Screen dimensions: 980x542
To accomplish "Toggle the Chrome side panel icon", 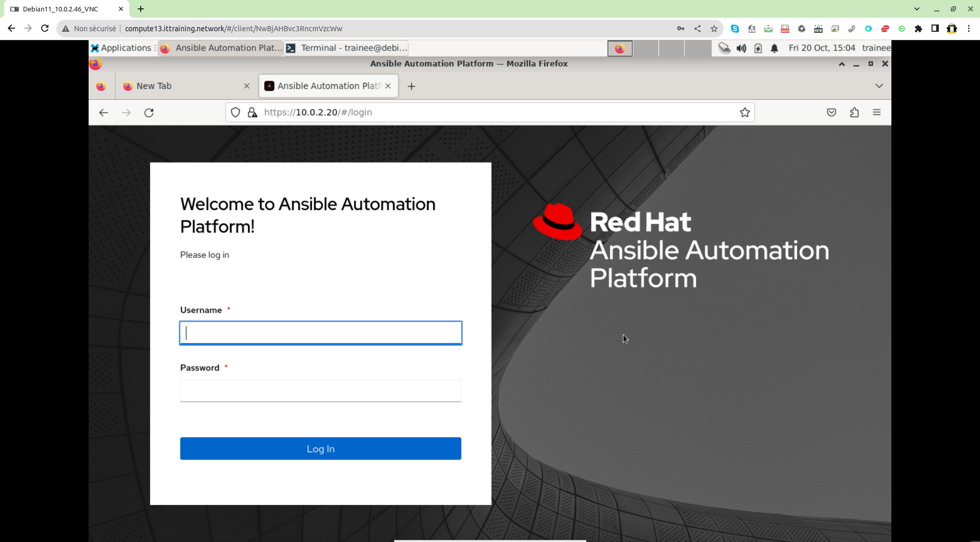I will pos(935,29).
